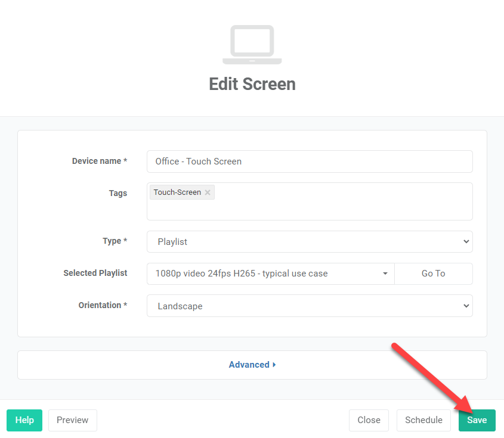Click the triangle arrow next to Advanced
This screenshot has height=438, width=504.
coord(274,365)
